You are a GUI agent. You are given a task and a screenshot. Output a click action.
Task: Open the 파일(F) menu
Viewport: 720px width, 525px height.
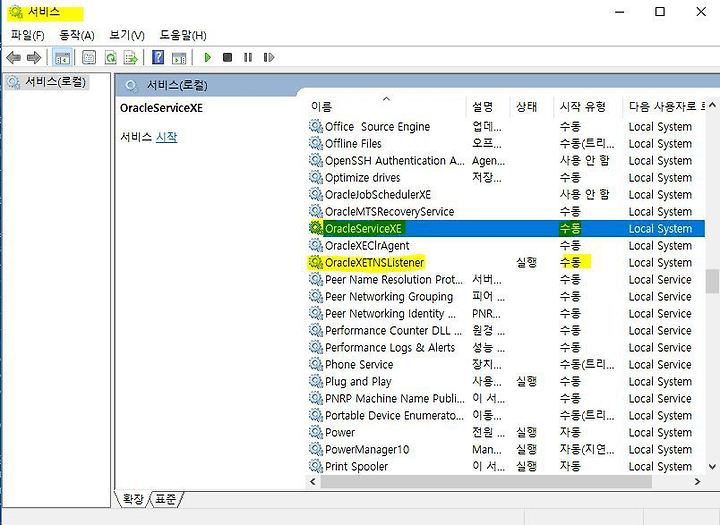(x=28, y=35)
